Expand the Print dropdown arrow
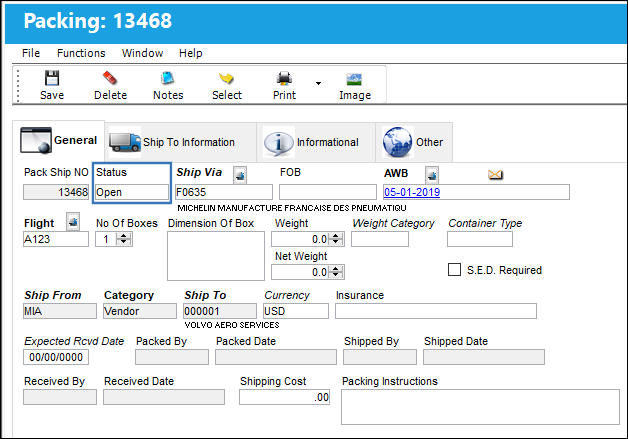628x439 pixels. tap(318, 83)
